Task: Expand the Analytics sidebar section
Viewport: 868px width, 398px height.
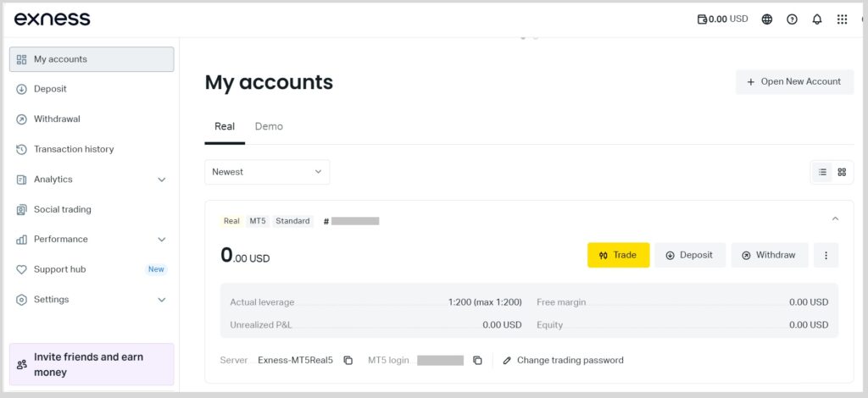Action: coord(162,180)
